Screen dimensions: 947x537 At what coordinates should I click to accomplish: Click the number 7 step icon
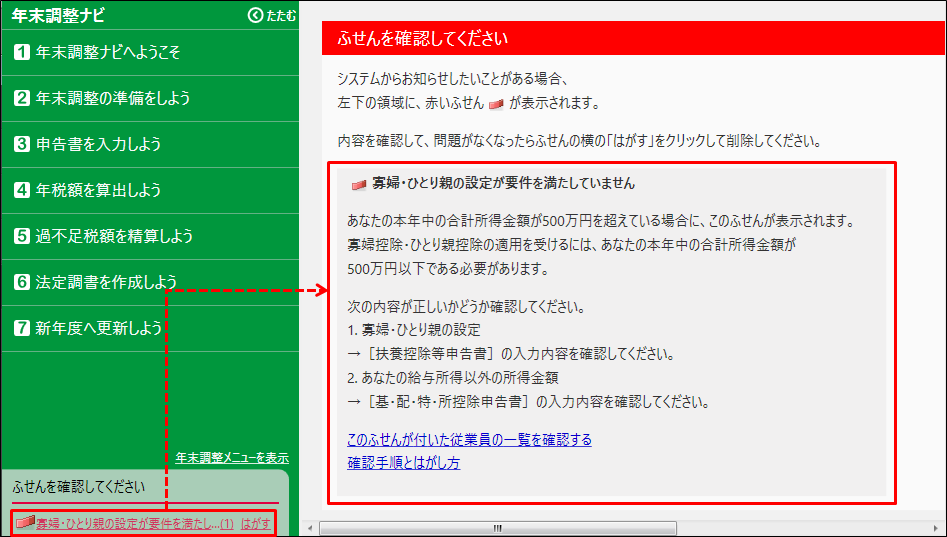click(22, 328)
